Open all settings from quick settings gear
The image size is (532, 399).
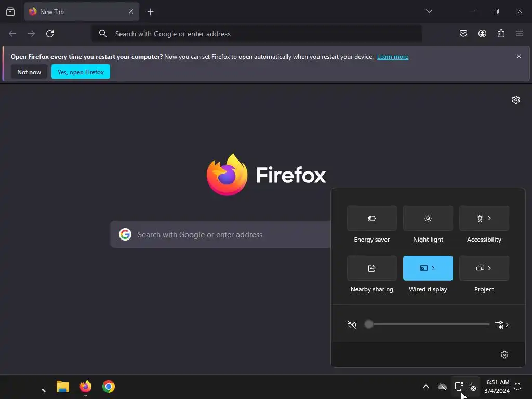504,354
